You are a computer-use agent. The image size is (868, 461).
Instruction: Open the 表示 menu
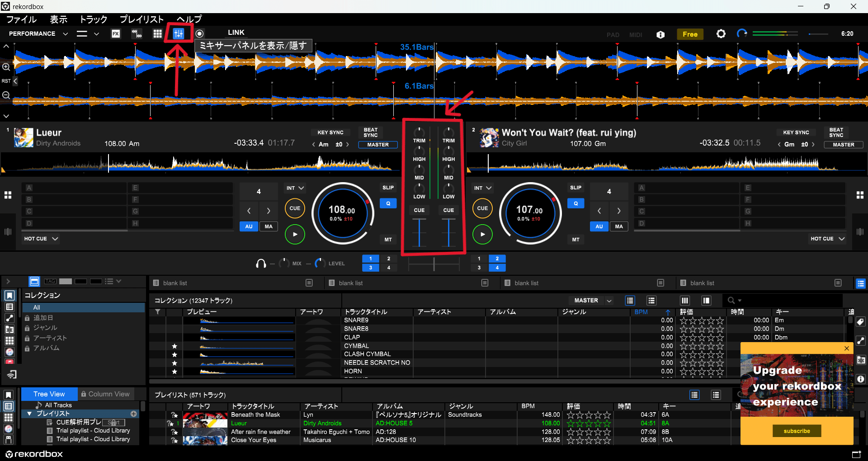(58, 19)
